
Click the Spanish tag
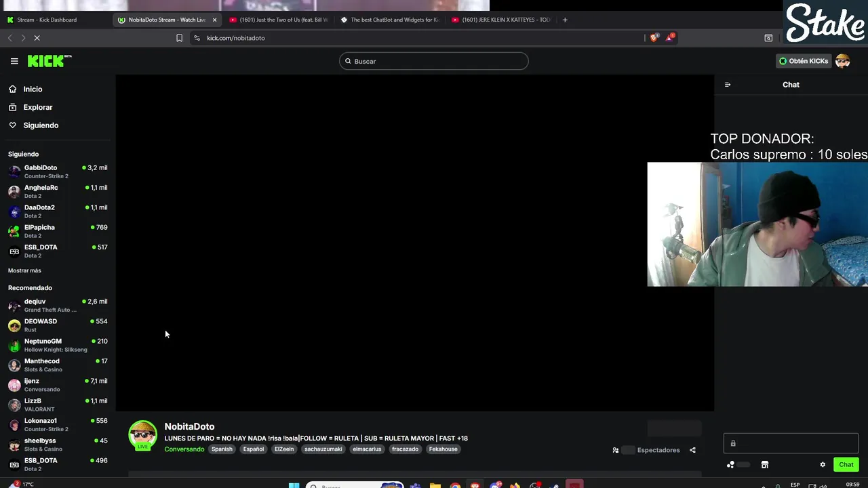[x=222, y=449]
